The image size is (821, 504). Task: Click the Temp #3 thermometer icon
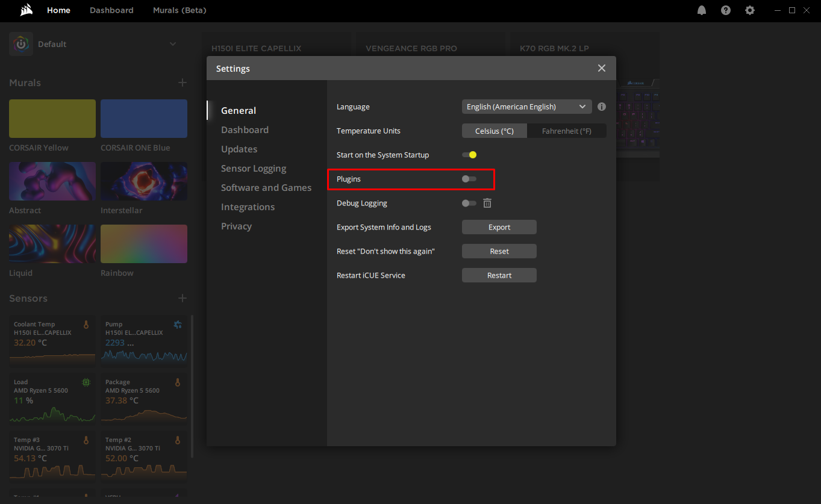pyautogui.click(x=86, y=440)
